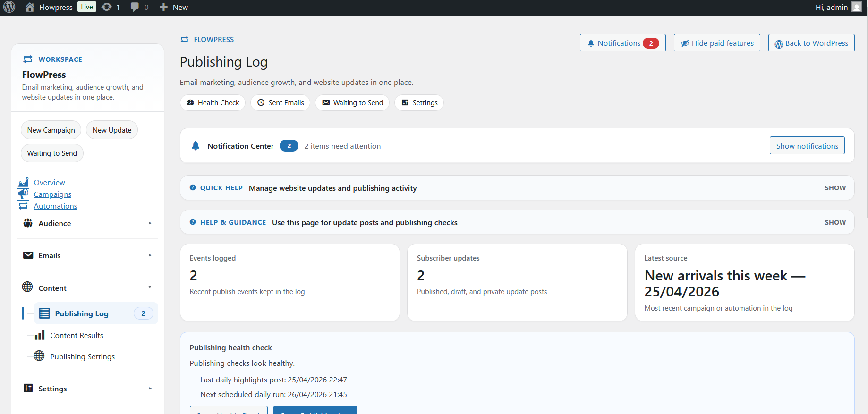The width and height of the screenshot is (868, 414).
Task: Click the WordPress logo in admin bar
Action: (x=9, y=7)
